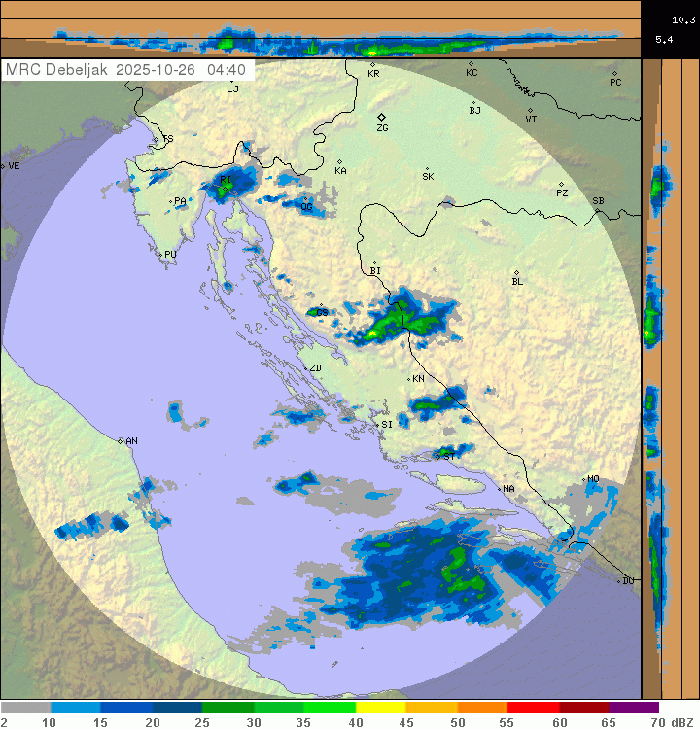The width and height of the screenshot is (700, 730).
Task: Click the MRC Debeljak timestamp label
Action: tap(126, 70)
